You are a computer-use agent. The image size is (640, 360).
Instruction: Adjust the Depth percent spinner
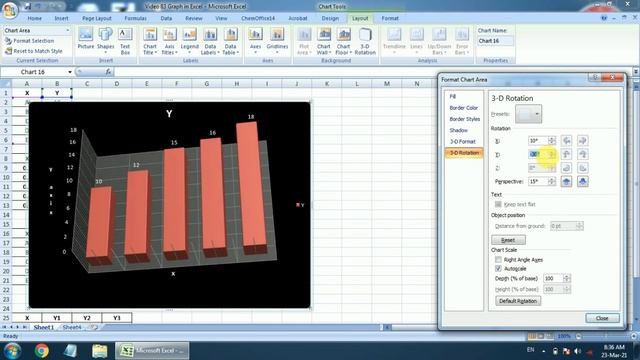point(567,278)
